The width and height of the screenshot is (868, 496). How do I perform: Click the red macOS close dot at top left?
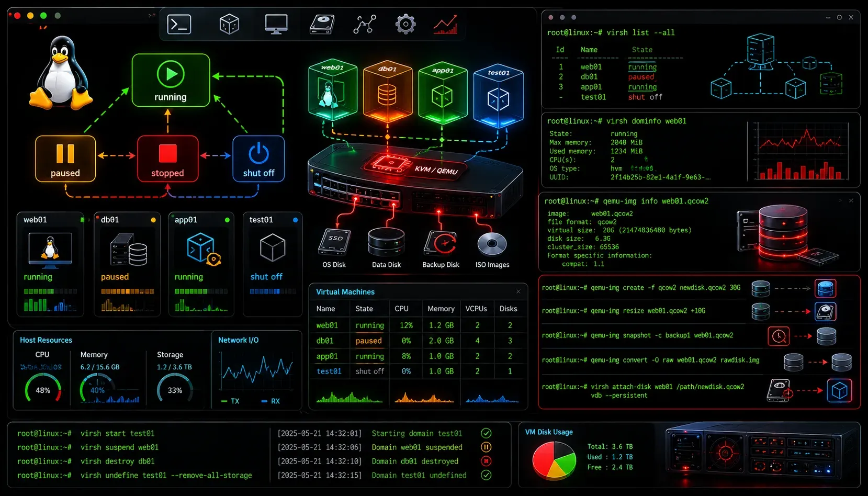[x=17, y=16]
